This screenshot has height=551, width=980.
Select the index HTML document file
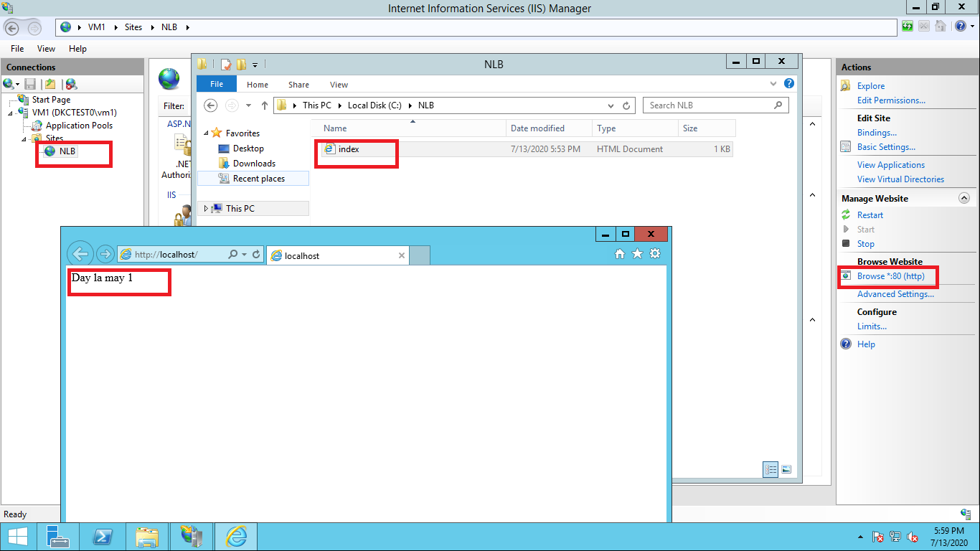click(527, 149)
